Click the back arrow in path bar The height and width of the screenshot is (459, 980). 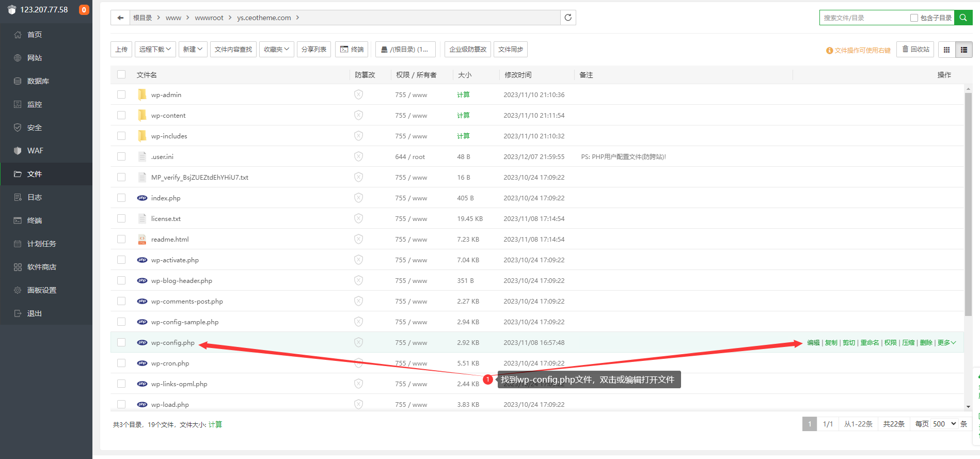click(x=120, y=18)
